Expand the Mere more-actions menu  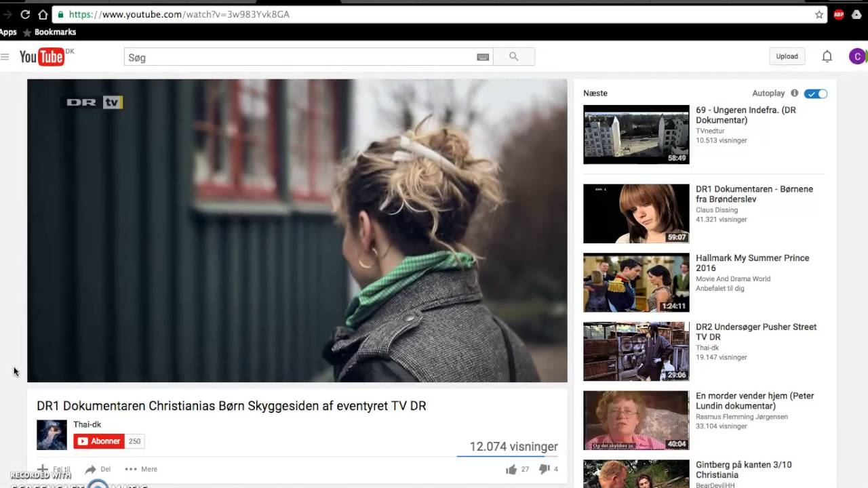pos(141,469)
